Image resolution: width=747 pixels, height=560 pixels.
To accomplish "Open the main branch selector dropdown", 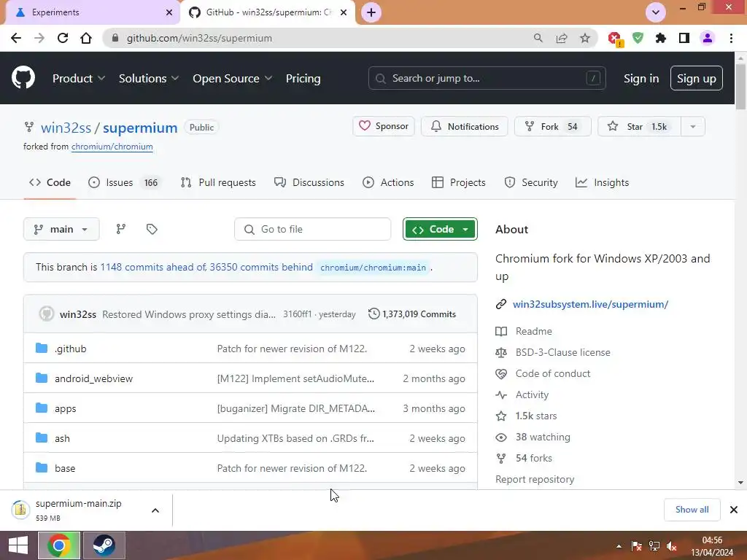I will pos(61,229).
